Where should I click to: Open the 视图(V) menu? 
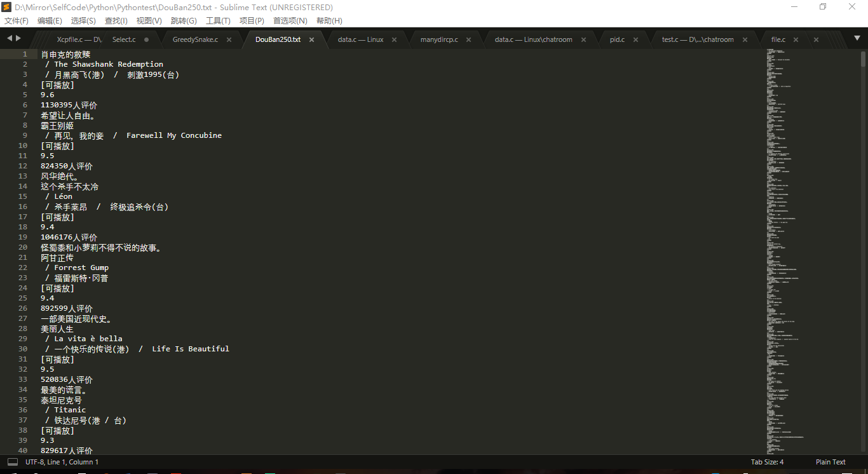[149, 21]
